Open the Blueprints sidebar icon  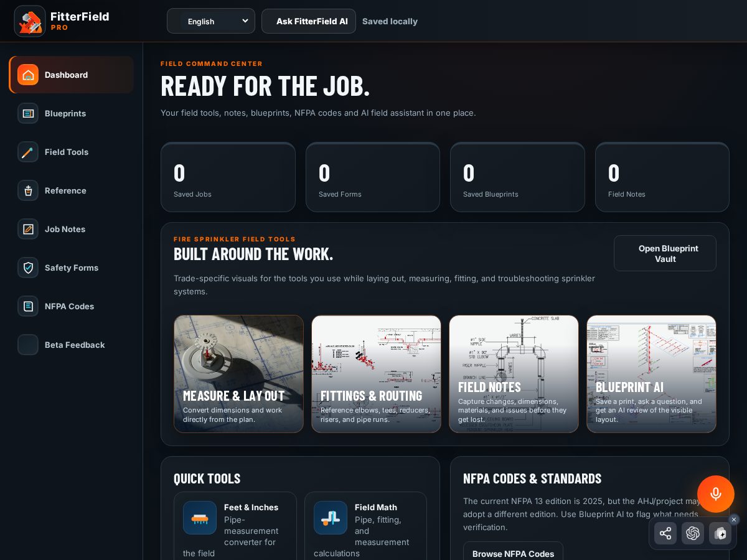tap(28, 113)
